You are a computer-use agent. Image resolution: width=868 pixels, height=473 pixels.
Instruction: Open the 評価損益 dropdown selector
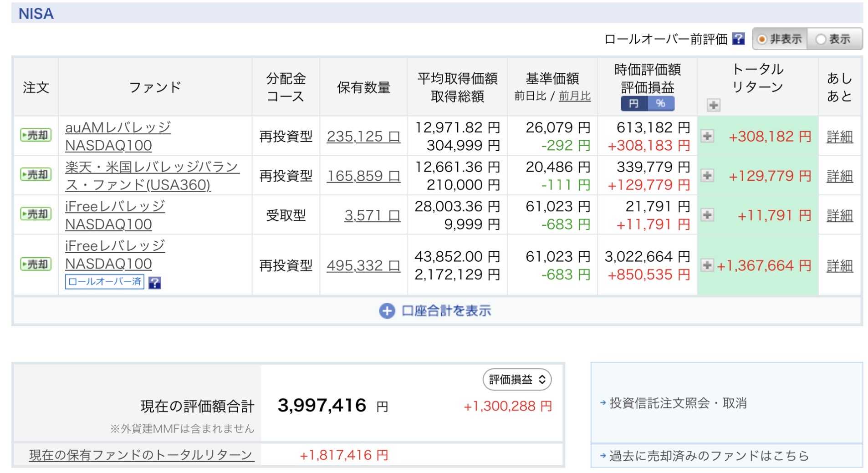[x=517, y=380]
